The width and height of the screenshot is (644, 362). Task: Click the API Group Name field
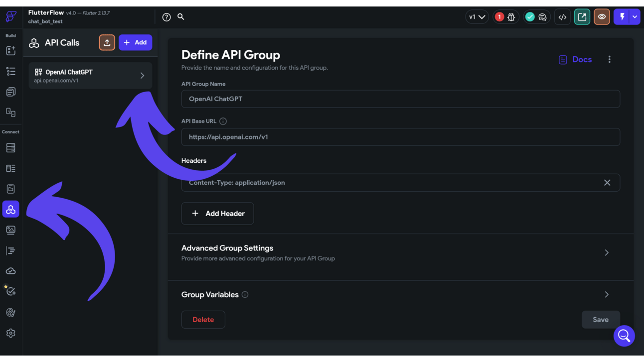tap(401, 99)
